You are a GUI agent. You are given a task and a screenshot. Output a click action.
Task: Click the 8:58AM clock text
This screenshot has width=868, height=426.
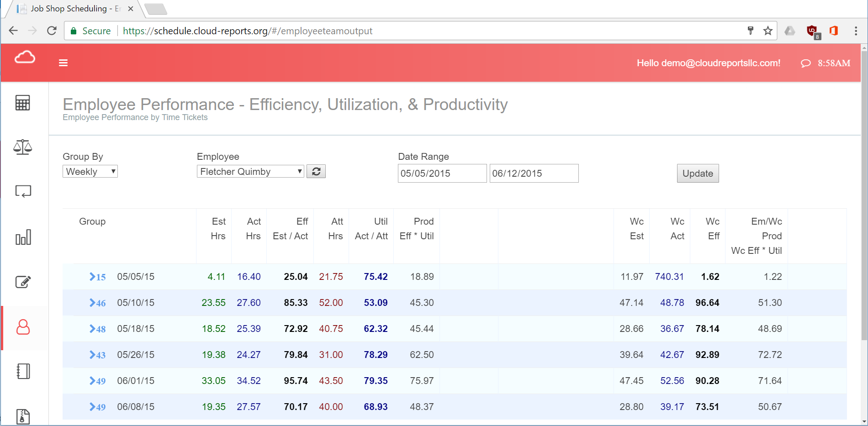pos(834,63)
